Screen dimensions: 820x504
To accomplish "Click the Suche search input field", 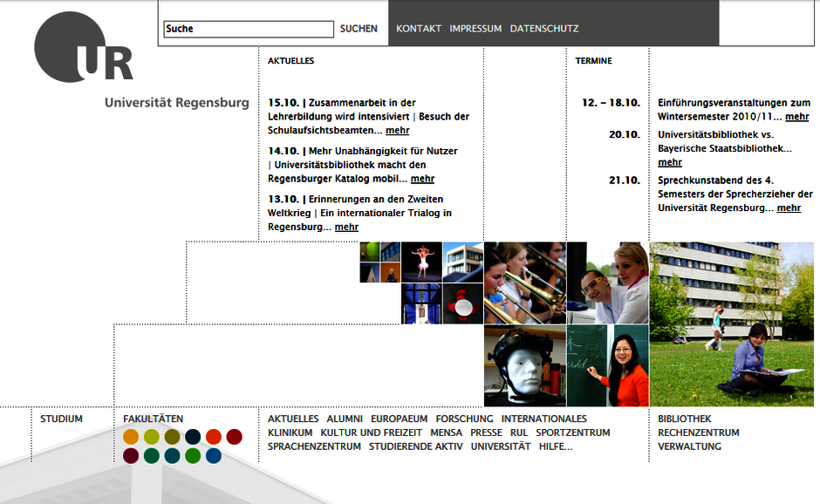I will tap(249, 29).
